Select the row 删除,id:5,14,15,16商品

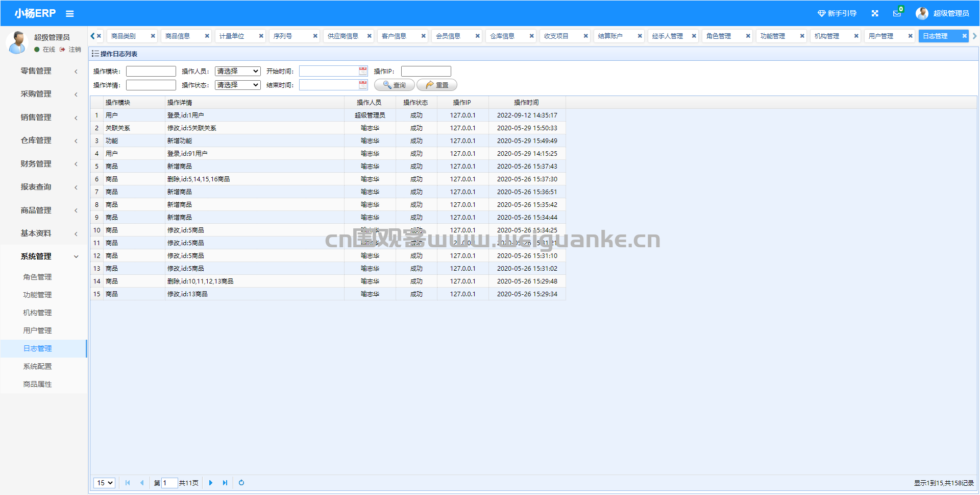(x=328, y=179)
